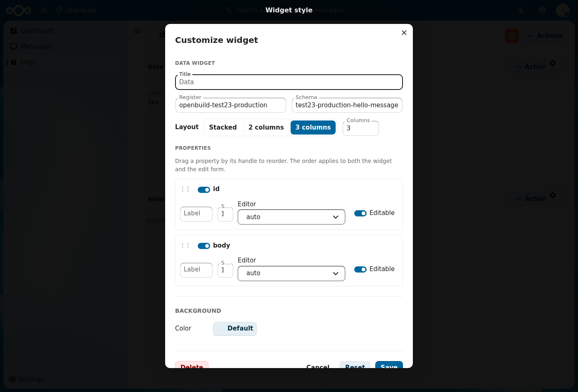Select the 3 columns layout option
Image resolution: width=578 pixels, height=392 pixels.
pos(313,128)
